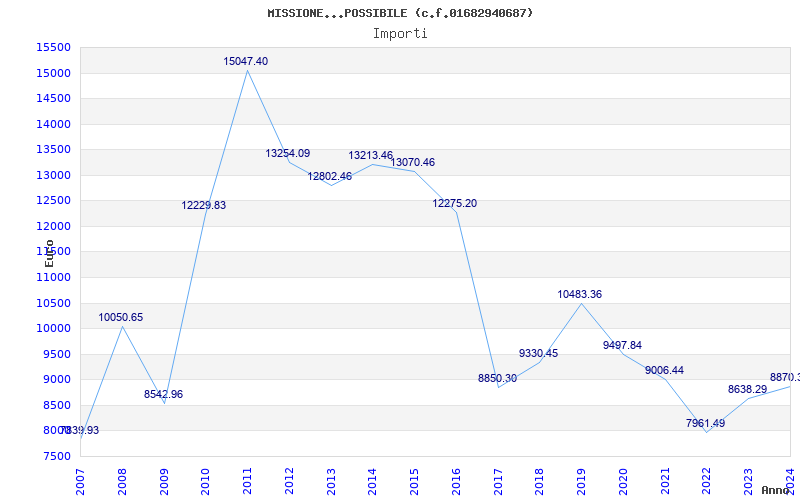
Task: Click the 12802.46 data label
Action: pos(330,177)
